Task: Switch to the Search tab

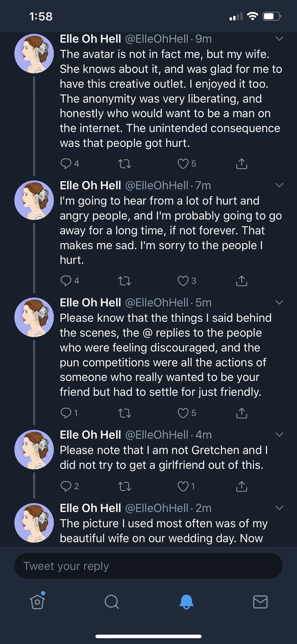Action: 111,602
